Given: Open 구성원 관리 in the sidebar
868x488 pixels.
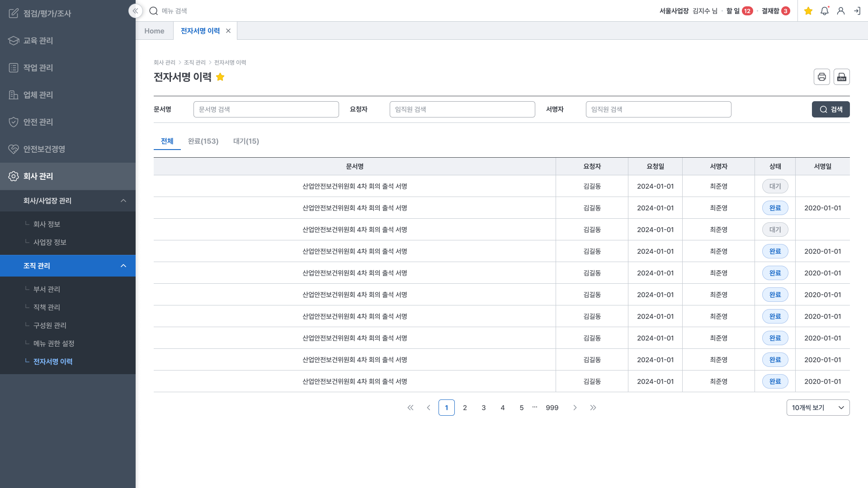Looking at the screenshot, I should 50,325.
